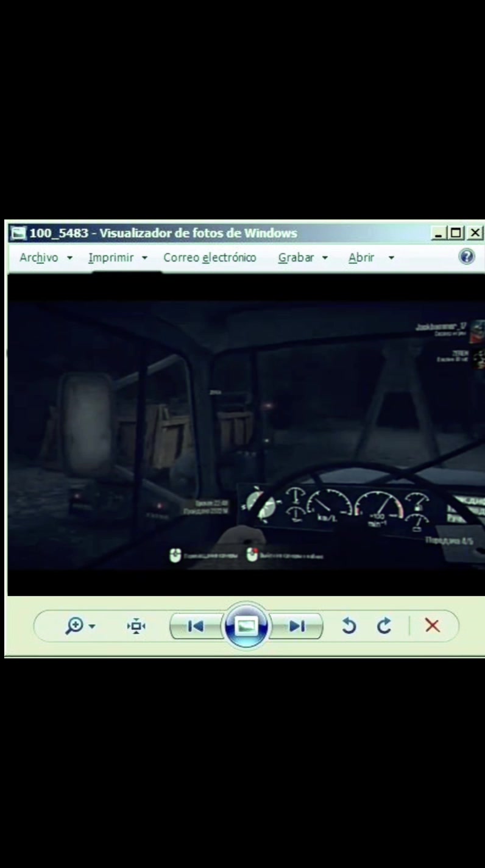Click the fit-to-window actual size icon

click(x=136, y=626)
